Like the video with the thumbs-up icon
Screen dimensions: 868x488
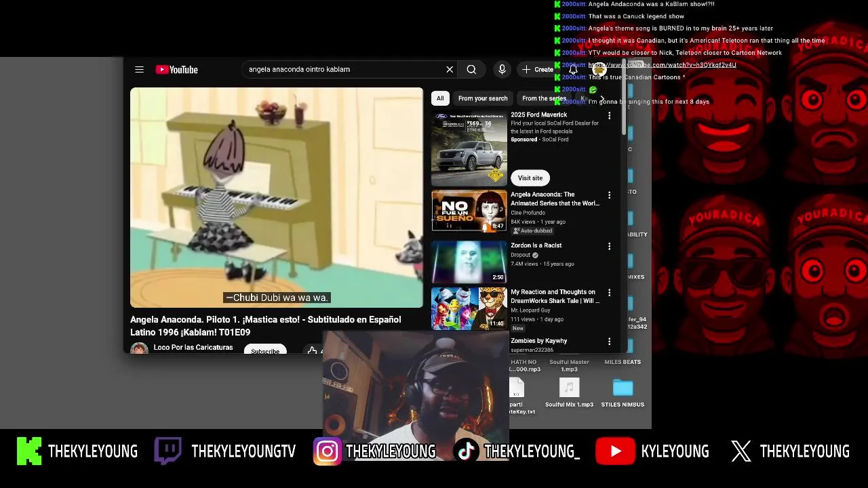click(x=312, y=350)
